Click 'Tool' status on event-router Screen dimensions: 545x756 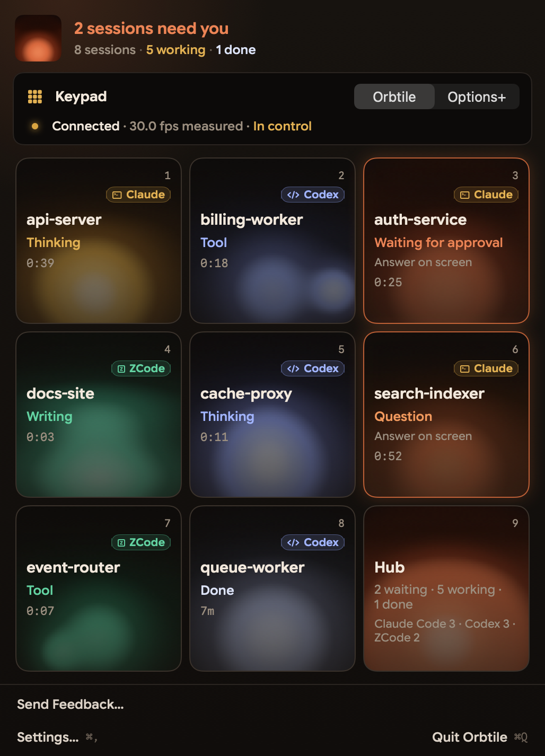point(40,590)
